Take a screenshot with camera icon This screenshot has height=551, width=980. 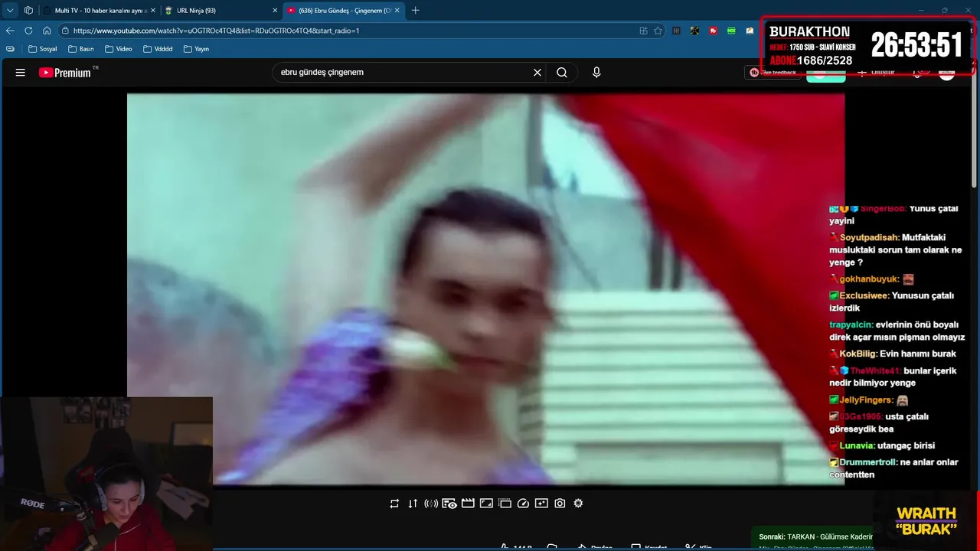(x=560, y=504)
